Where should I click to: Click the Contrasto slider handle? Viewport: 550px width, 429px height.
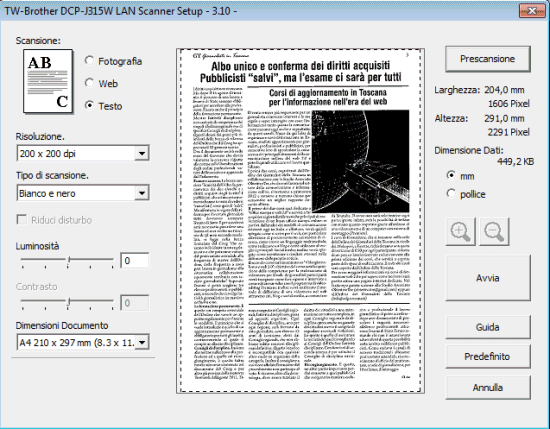tap(69, 302)
